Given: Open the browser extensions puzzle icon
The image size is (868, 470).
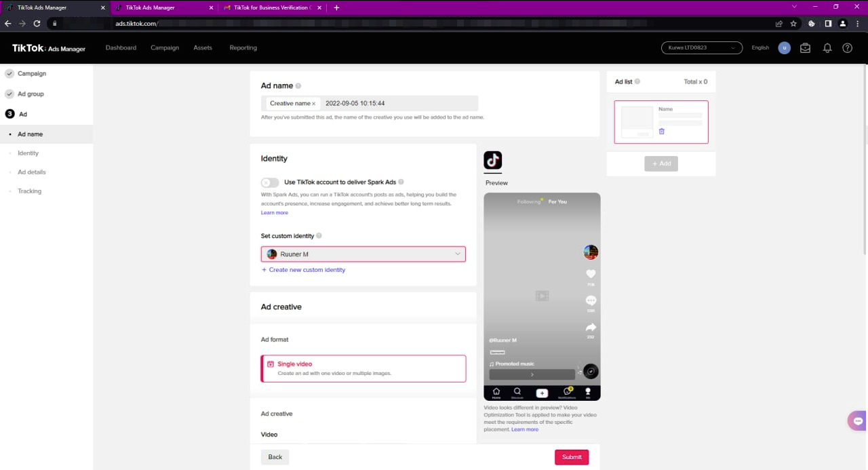Looking at the screenshot, I should (x=812, y=23).
